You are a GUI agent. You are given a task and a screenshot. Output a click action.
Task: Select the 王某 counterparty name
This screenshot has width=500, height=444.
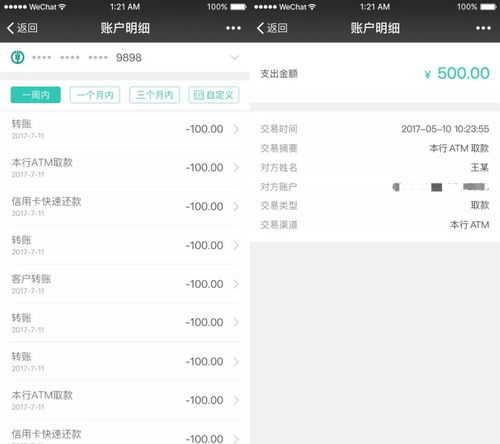[480, 167]
